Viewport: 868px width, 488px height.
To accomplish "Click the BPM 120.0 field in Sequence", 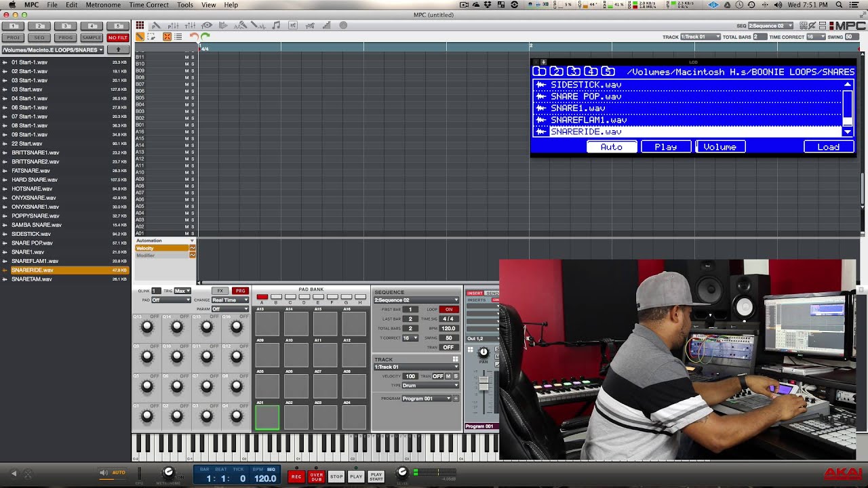I will [x=448, y=328].
